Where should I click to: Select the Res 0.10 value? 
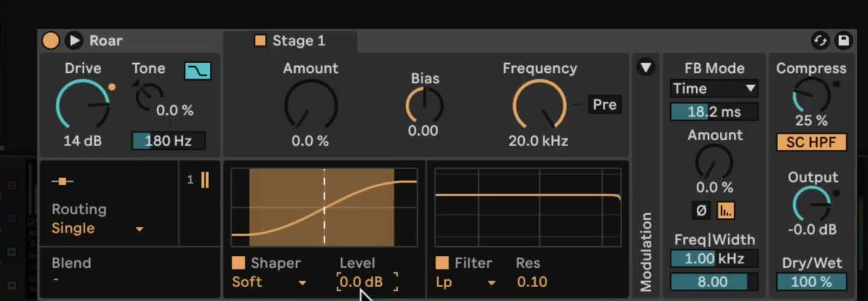click(532, 282)
